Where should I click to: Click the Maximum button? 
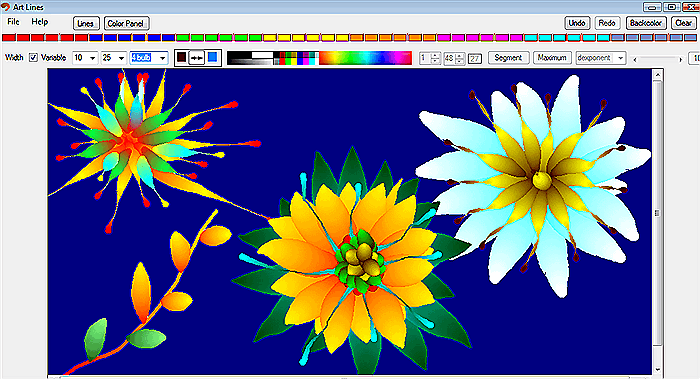[x=552, y=58]
